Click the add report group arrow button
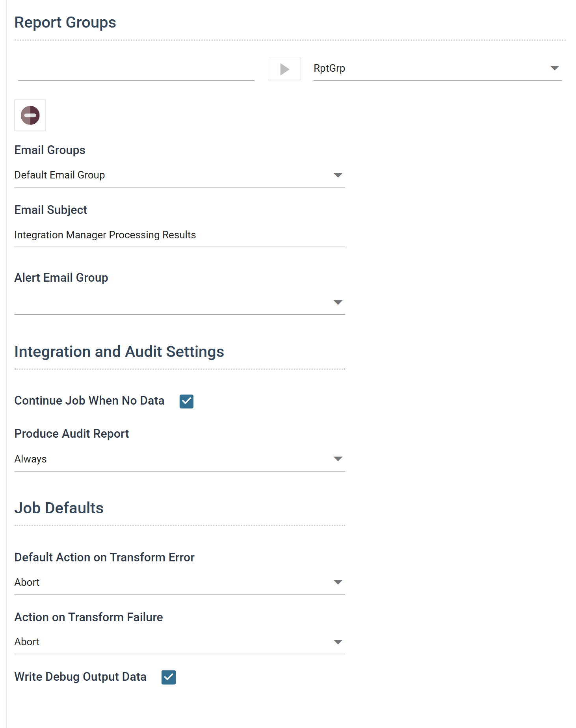The width and height of the screenshot is (576, 728). (284, 69)
